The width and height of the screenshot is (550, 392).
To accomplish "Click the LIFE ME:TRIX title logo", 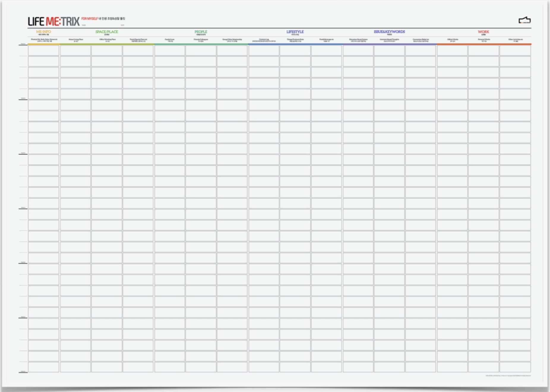I will (53, 21).
